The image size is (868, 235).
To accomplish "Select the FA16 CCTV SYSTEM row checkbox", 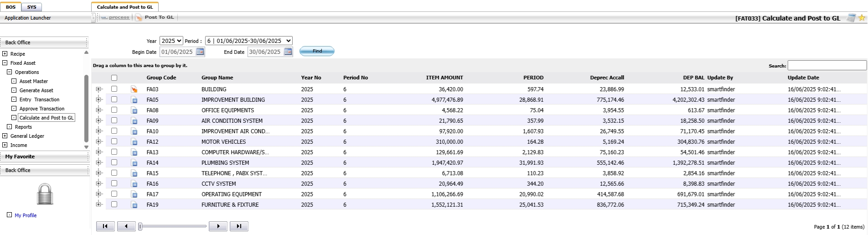I will click(114, 183).
